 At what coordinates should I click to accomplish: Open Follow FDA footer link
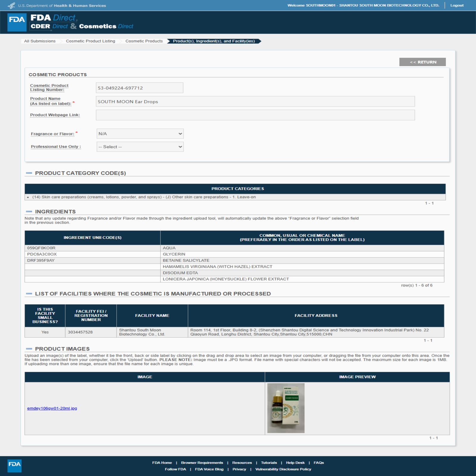[175, 469]
